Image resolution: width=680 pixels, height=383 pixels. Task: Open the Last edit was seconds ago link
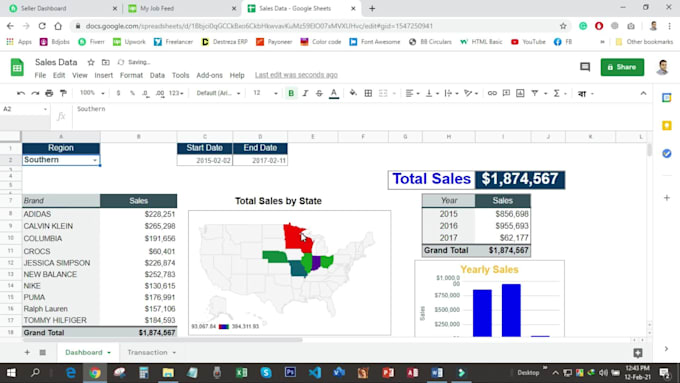pos(296,75)
